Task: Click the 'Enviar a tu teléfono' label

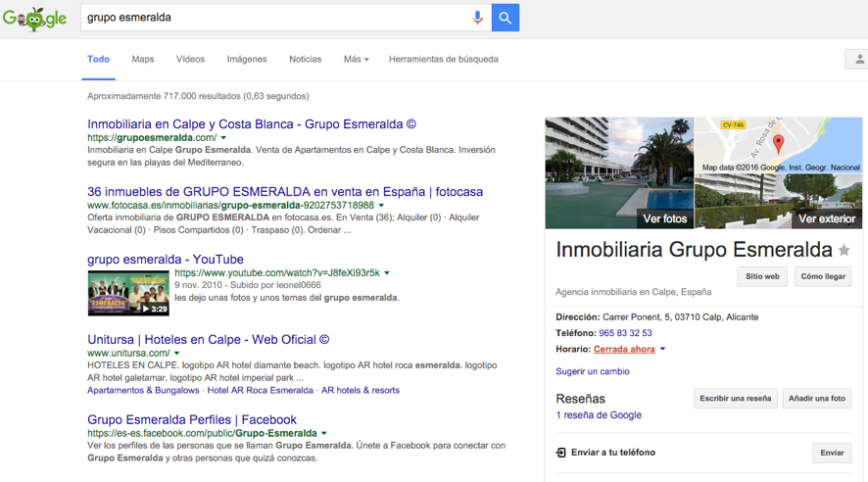Action: (x=613, y=453)
